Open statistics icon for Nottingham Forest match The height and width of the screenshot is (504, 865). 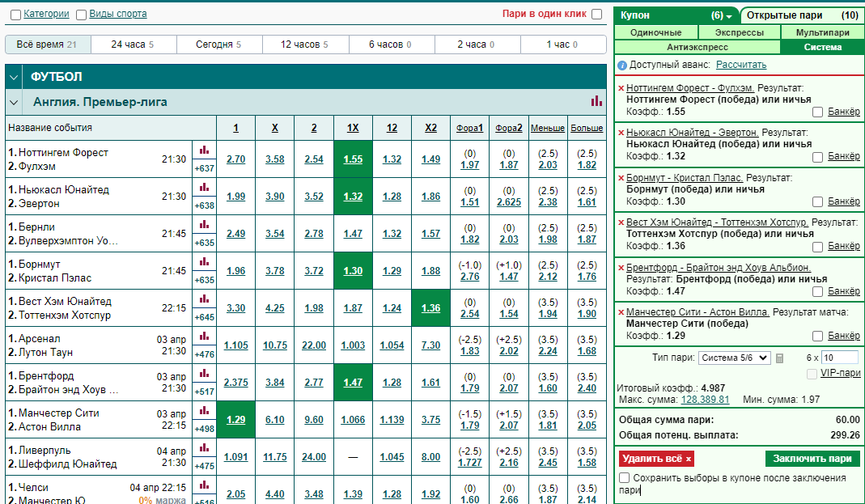pyautogui.click(x=204, y=150)
